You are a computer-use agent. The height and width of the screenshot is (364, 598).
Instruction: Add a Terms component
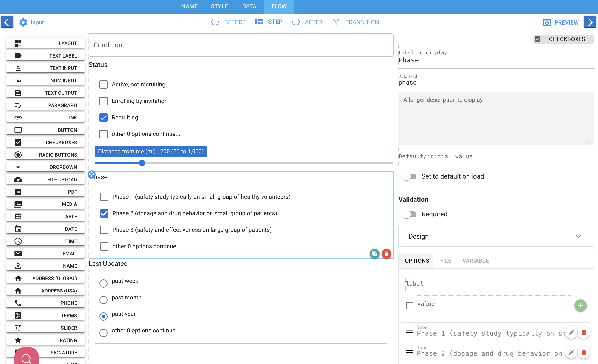45,315
